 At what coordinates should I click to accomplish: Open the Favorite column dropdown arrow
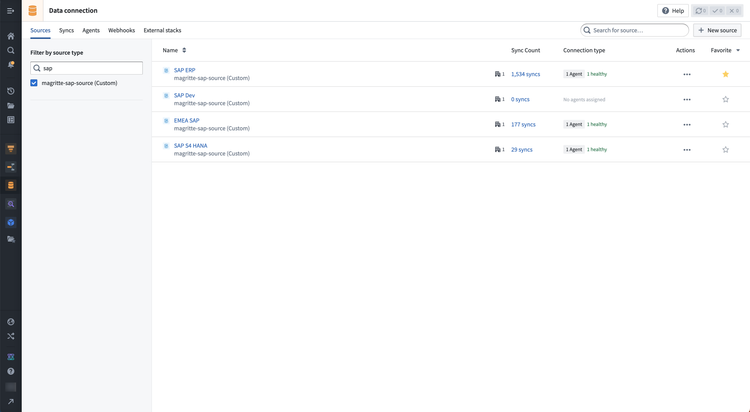pyautogui.click(x=738, y=50)
